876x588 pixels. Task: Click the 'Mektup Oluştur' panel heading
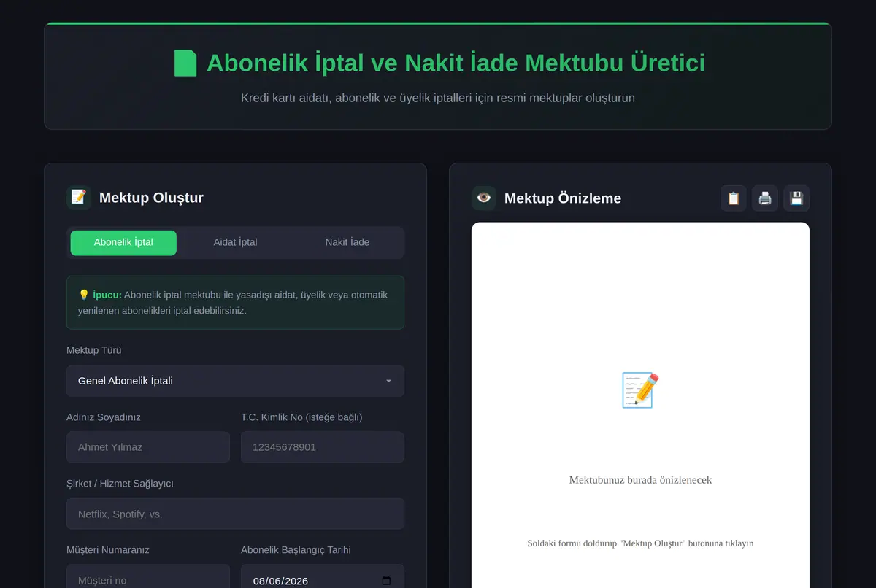point(151,198)
